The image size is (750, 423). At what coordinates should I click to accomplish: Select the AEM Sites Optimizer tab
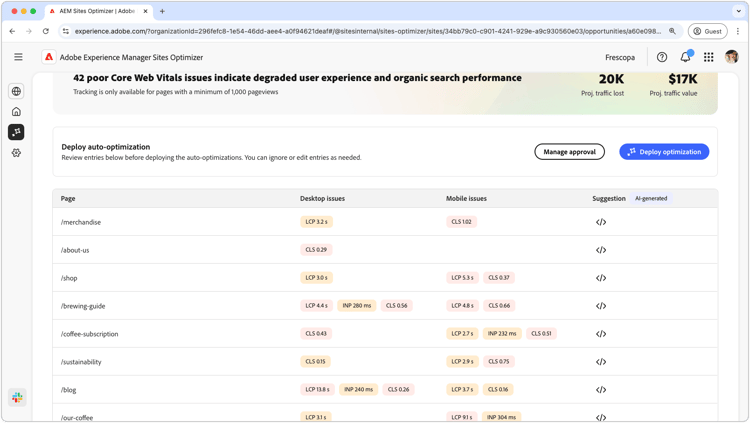point(99,11)
